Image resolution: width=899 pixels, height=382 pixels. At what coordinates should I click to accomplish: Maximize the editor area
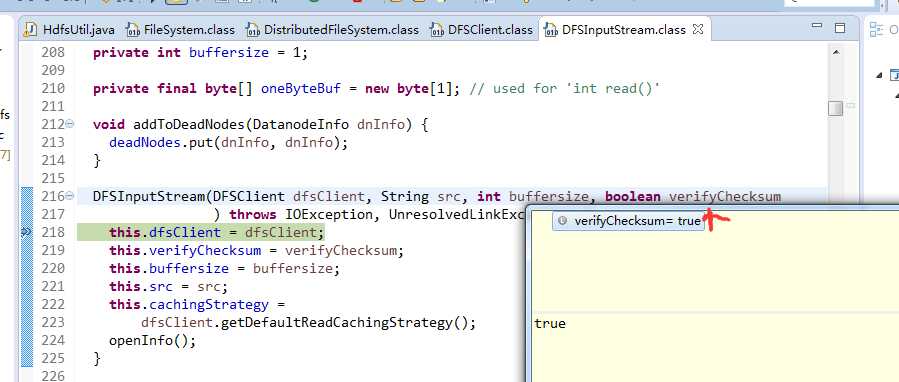(840, 28)
